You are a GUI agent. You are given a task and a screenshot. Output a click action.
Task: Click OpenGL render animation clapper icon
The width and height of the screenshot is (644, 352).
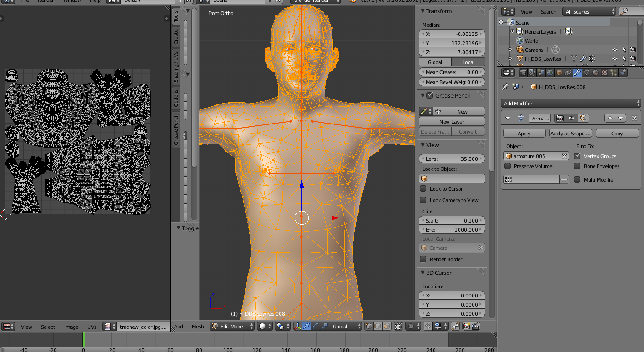coord(475,326)
